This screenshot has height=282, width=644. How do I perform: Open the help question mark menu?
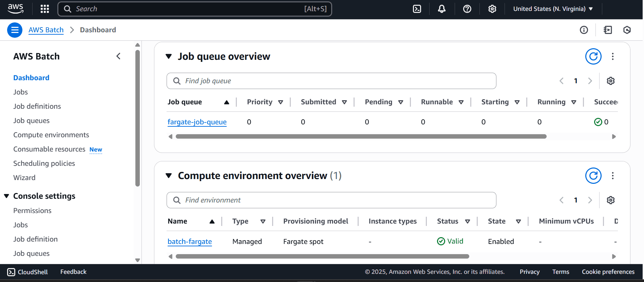[x=467, y=9]
